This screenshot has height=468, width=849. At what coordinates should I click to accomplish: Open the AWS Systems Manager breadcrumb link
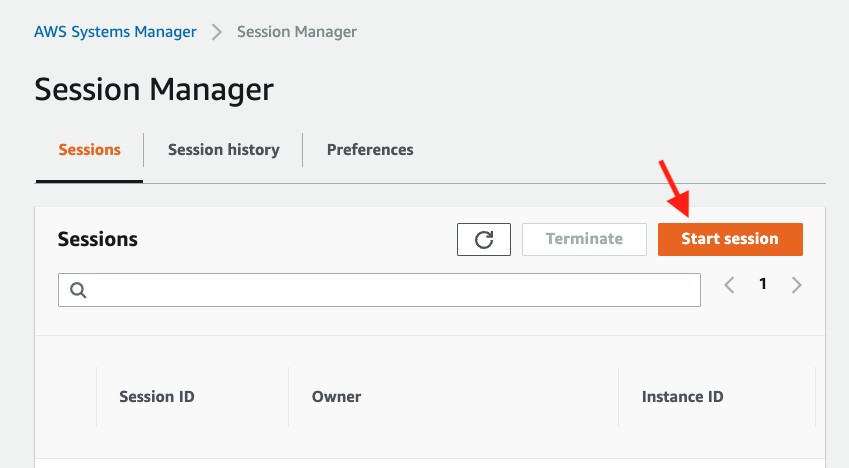point(115,32)
